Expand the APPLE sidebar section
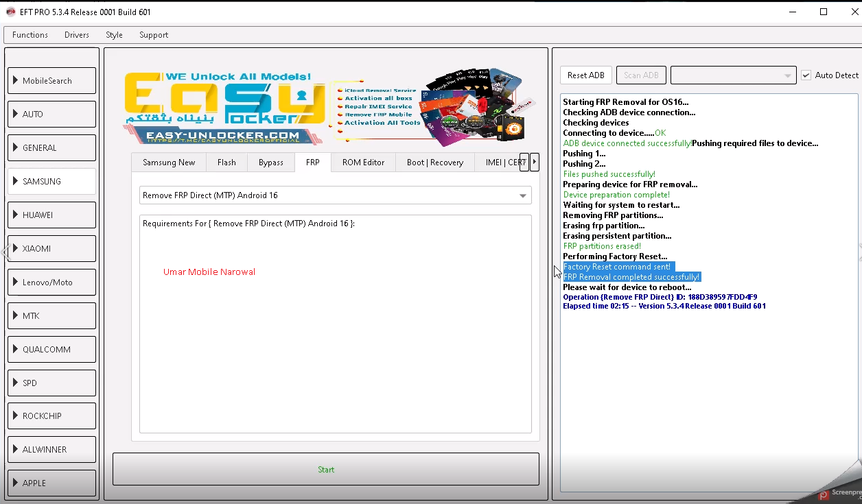862x504 pixels. click(x=51, y=483)
